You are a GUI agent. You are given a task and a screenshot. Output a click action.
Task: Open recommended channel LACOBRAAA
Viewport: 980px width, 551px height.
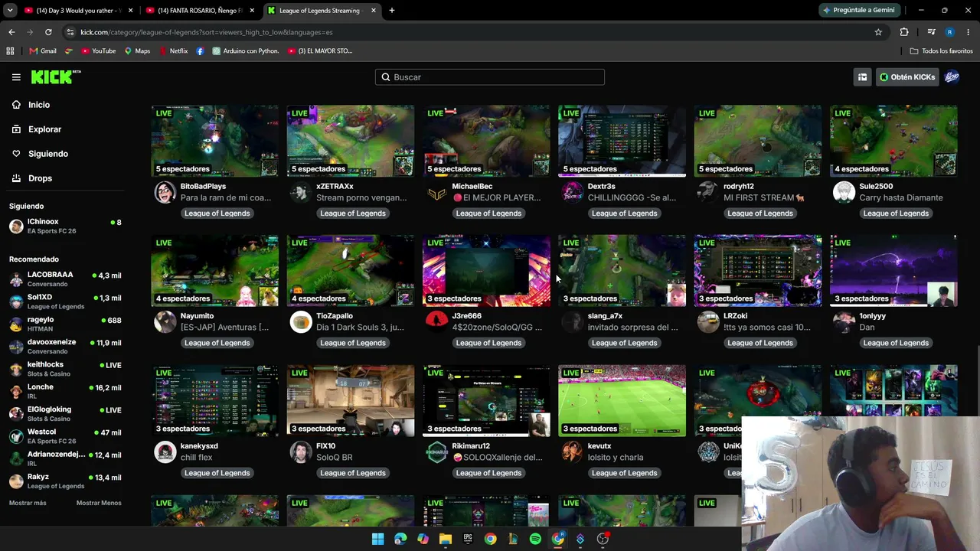(x=65, y=279)
